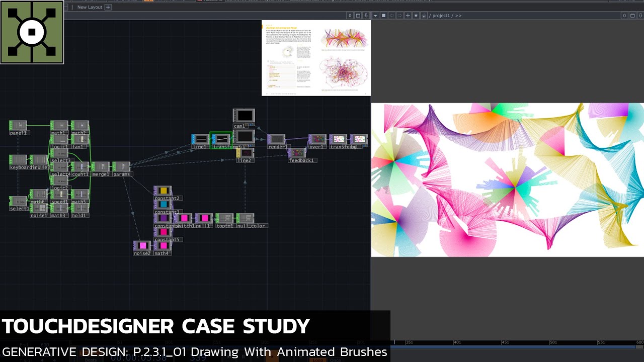Go back in network history
The width and height of the screenshot is (644, 362).
pyautogui.click(x=391, y=16)
